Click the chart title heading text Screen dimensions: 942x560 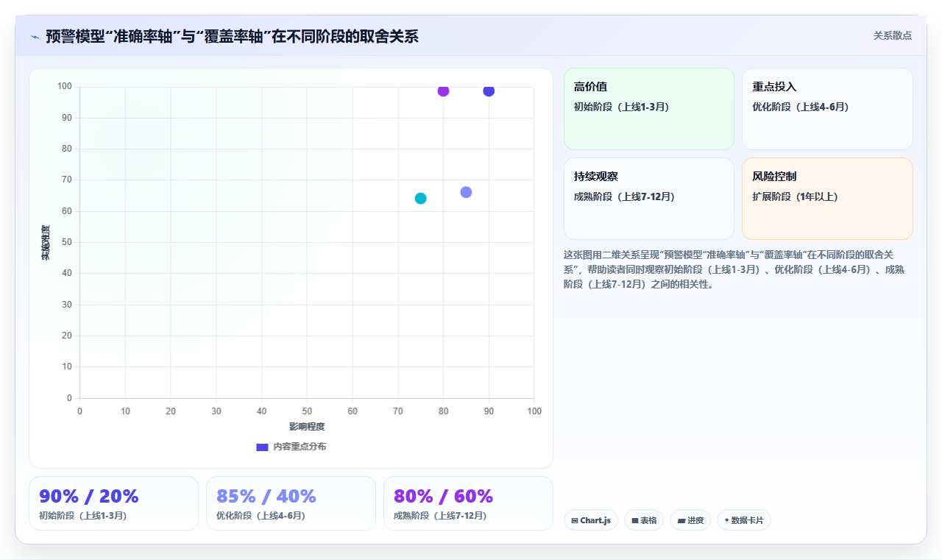232,36
